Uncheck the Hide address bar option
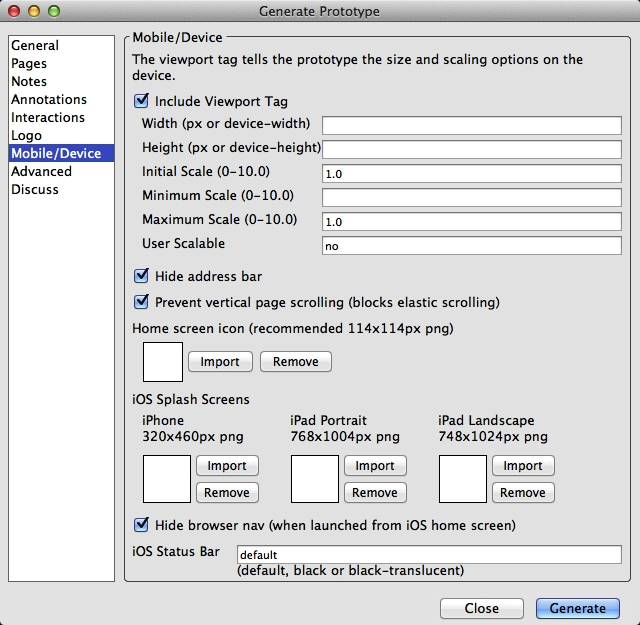Viewport: 640px width, 625px height. click(x=141, y=276)
